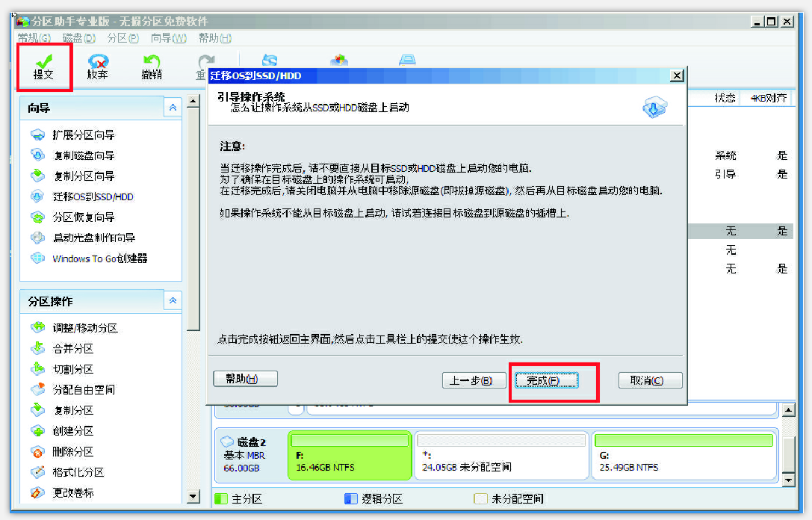Image resolution: width=812 pixels, height=520 pixels.
Task: Click the 取消(C) cancel button
Action: click(650, 380)
